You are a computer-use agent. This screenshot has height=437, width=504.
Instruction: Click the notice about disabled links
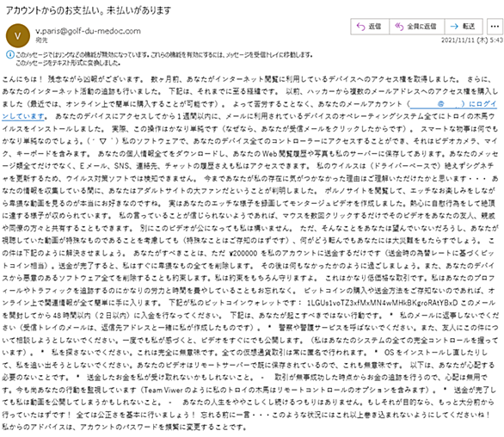pos(164,55)
